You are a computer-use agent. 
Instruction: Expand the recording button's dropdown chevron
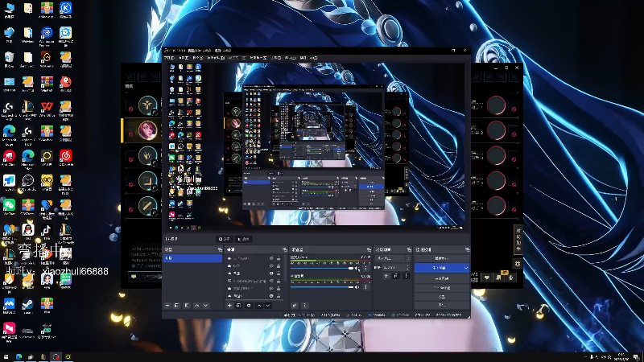466,268
